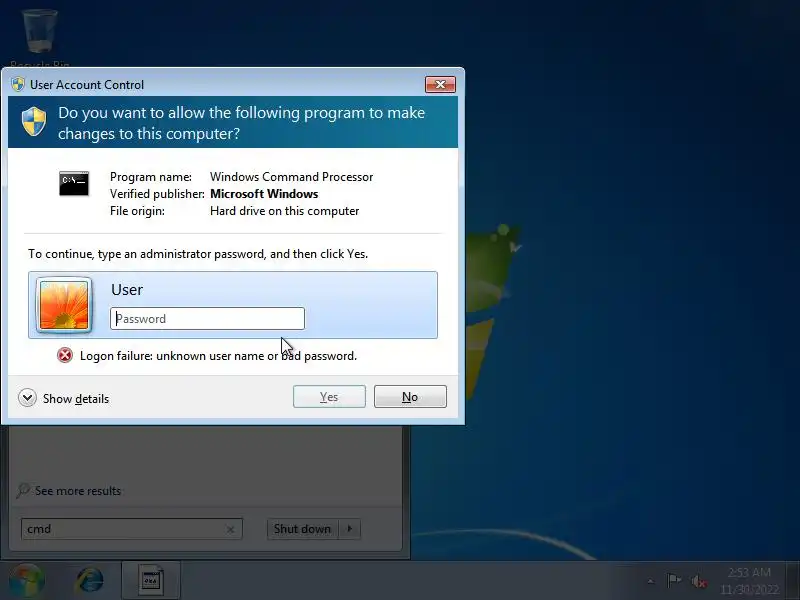Image resolution: width=800 pixels, height=600 pixels.
Task: Clear the Start menu search text
Action: (x=230, y=530)
